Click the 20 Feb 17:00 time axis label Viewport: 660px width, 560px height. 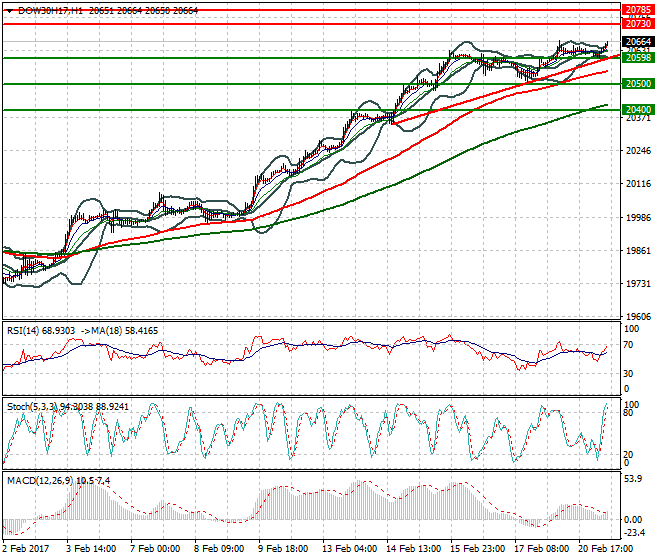coord(606,549)
